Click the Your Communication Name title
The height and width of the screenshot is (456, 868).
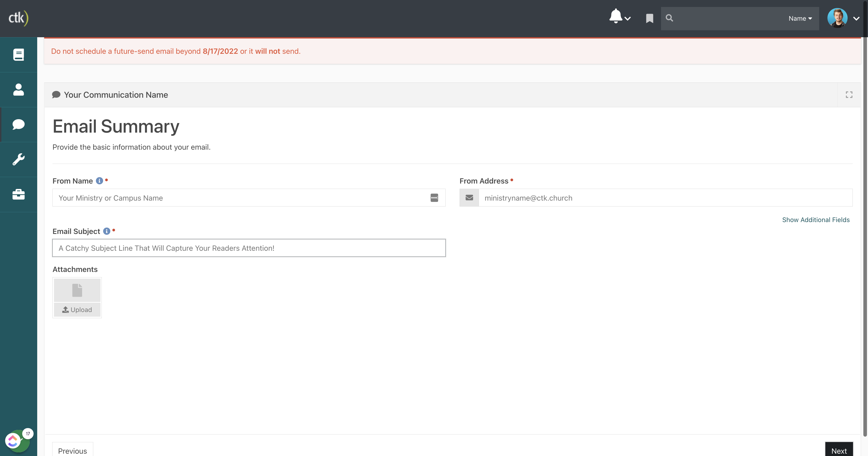pyautogui.click(x=116, y=95)
